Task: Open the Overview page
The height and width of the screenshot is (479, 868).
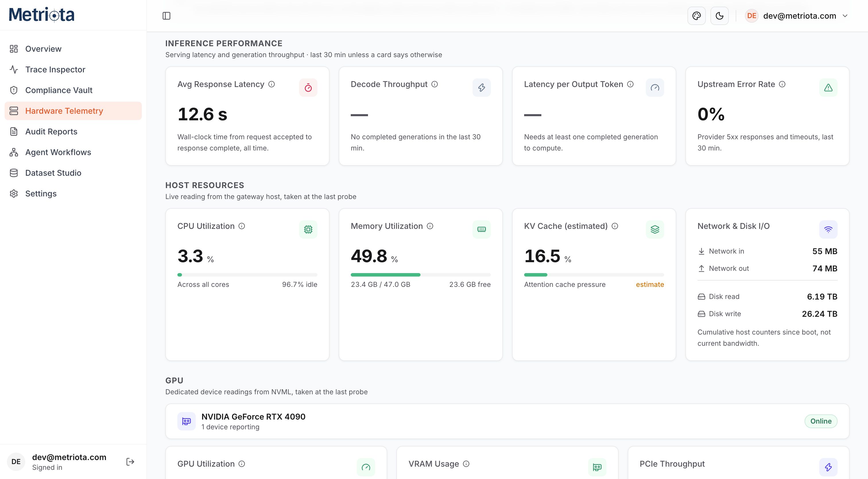Action: tap(73, 49)
